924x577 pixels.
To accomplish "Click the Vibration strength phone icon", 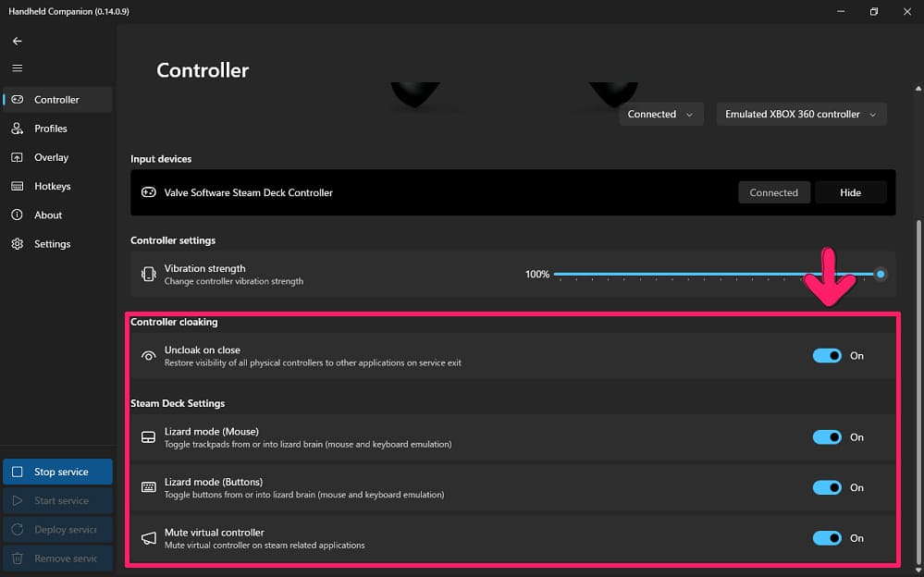I will click(x=149, y=274).
